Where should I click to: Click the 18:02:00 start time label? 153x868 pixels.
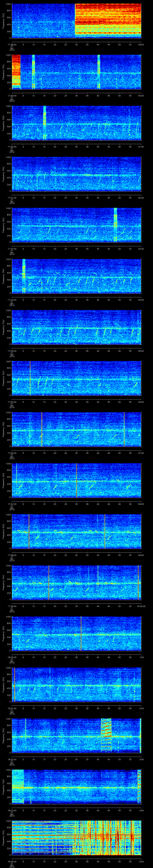(12, 760)
